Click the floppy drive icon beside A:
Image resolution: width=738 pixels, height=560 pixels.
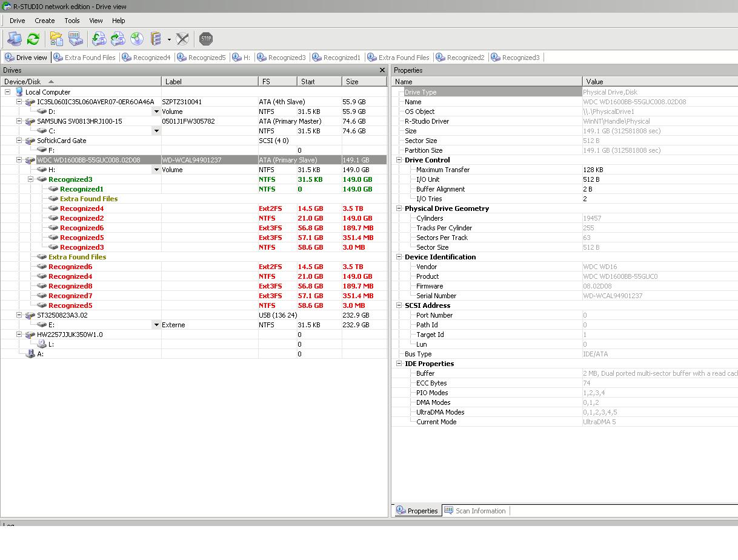pyautogui.click(x=30, y=354)
